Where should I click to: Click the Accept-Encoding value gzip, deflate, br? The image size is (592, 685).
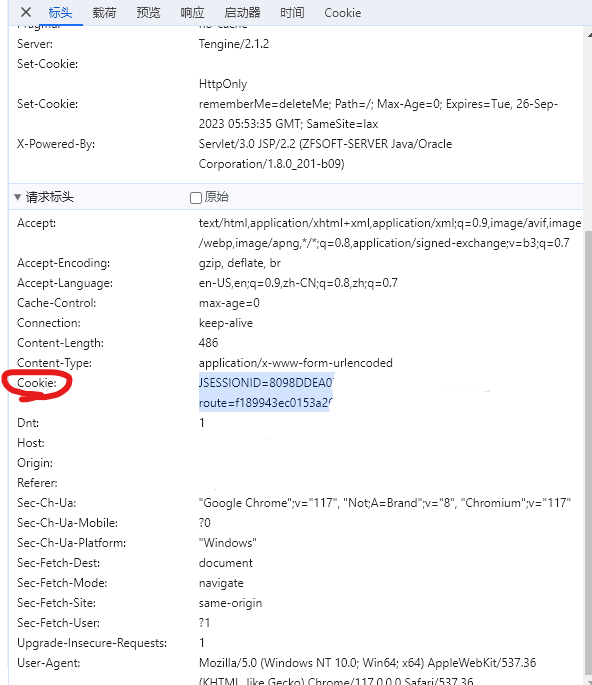point(239,263)
